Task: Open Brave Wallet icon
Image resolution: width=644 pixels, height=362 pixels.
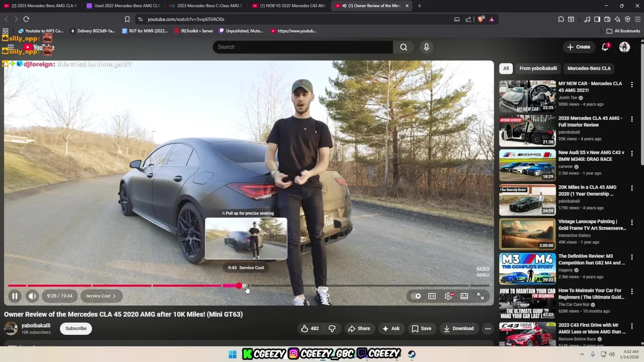Action: click(x=607, y=19)
